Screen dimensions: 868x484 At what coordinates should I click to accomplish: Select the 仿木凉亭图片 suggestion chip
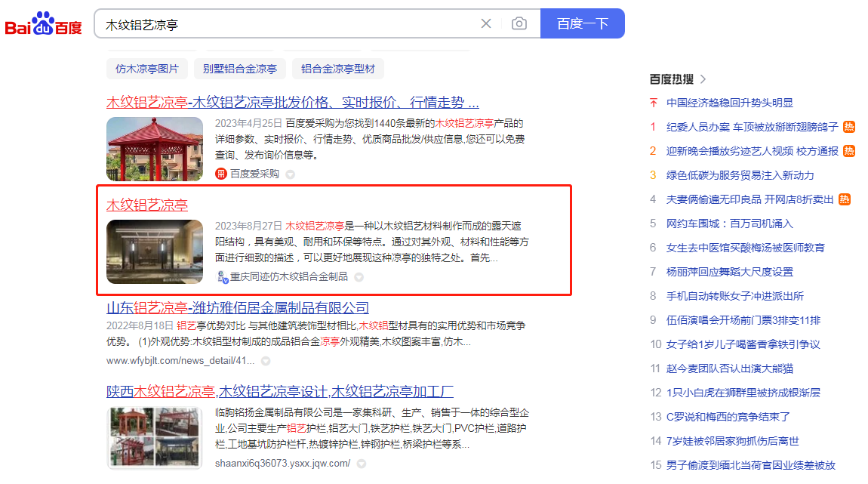146,69
